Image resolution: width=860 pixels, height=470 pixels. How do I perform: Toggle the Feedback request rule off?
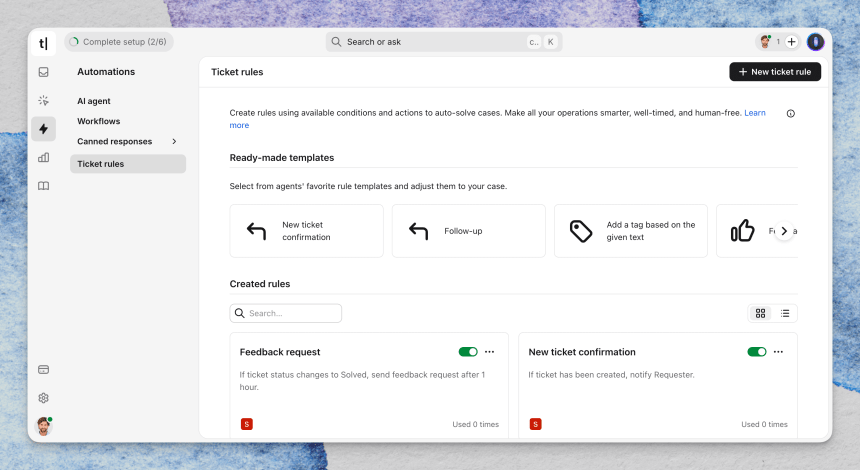point(468,352)
